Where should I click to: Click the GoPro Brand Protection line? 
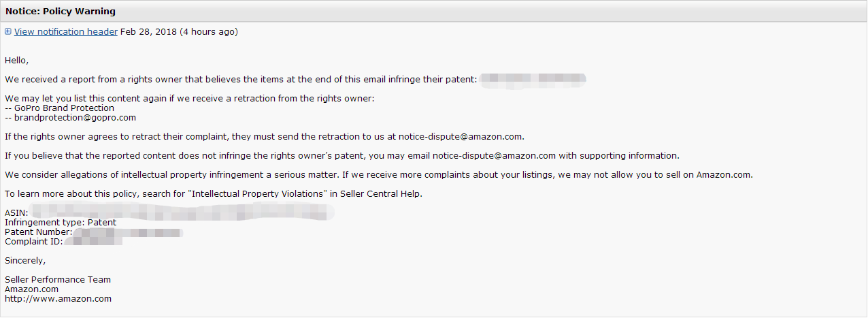(x=59, y=108)
